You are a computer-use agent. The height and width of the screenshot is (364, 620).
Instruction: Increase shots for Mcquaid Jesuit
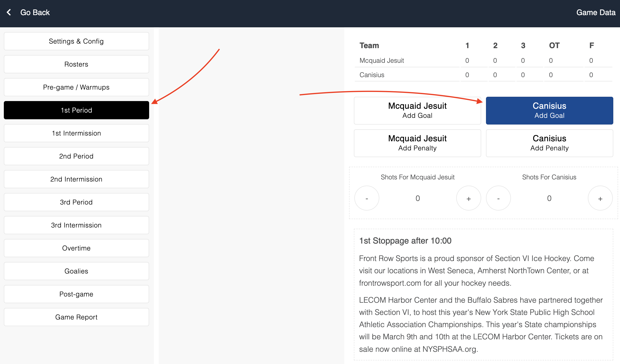coord(468,198)
